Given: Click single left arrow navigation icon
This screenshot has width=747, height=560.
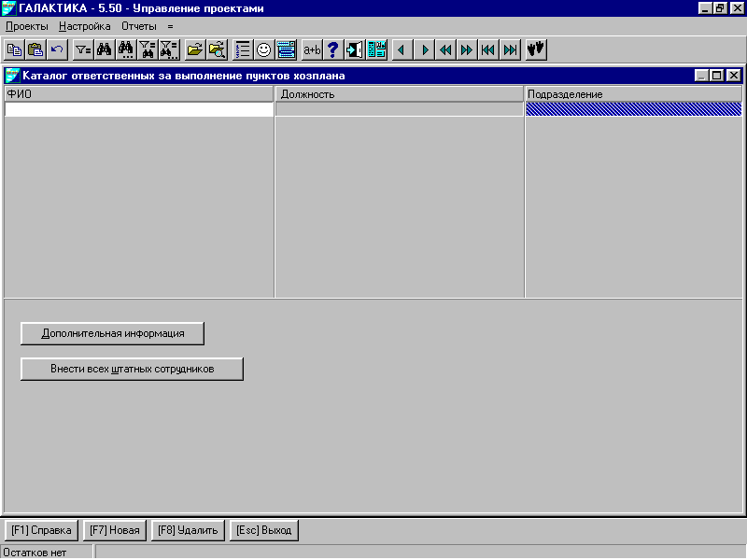Looking at the screenshot, I should pyautogui.click(x=402, y=50).
